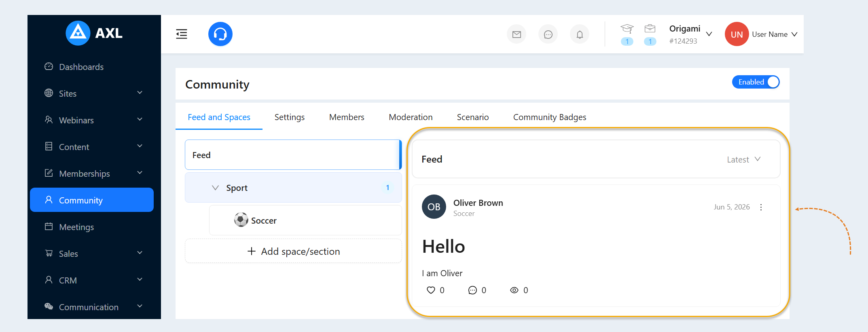Click the graduation cap icon
The width and height of the screenshot is (868, 332).
coord(627,28)
